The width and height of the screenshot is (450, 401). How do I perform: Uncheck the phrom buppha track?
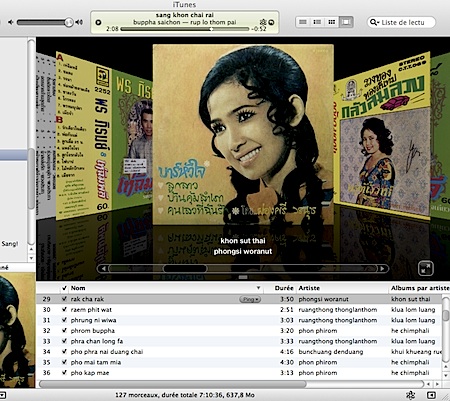pos(64,331)
